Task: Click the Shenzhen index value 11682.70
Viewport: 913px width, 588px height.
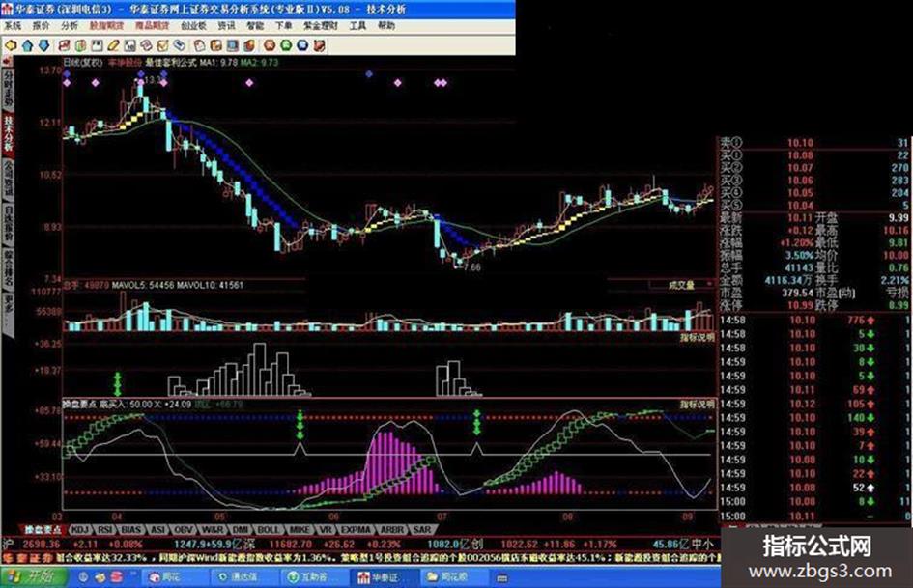Action: pyautogui.click(x=292, y=545)
